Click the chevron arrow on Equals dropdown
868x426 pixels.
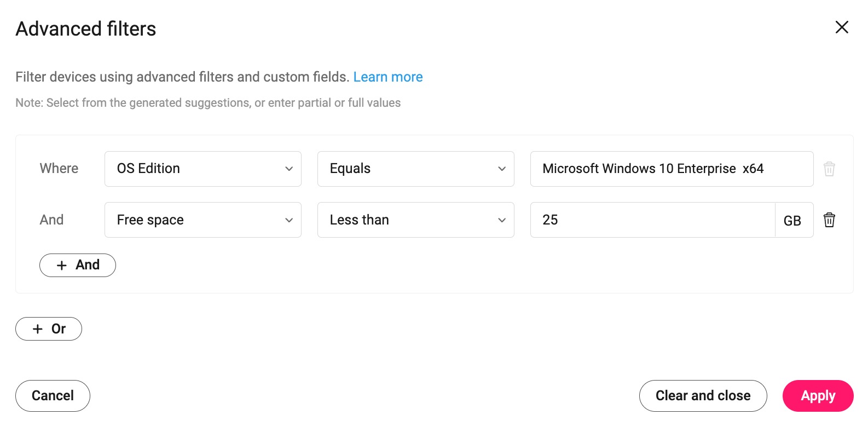(x=501, y=169)
